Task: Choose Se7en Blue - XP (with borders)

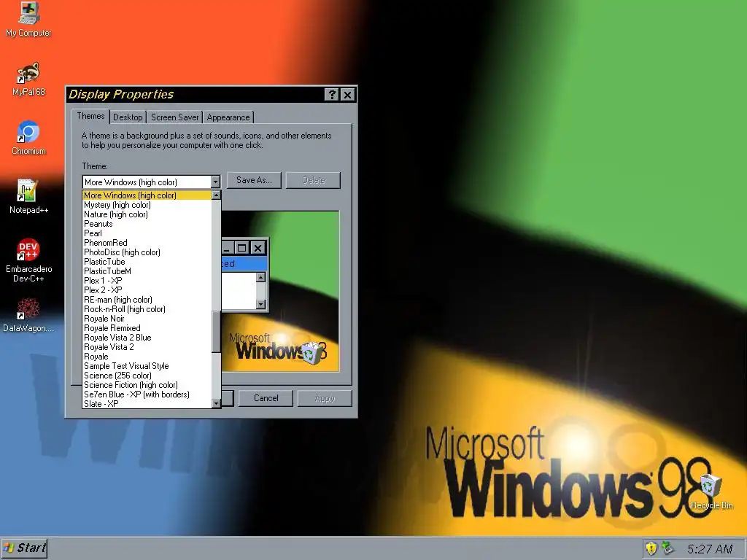Action: click(147, 394)
